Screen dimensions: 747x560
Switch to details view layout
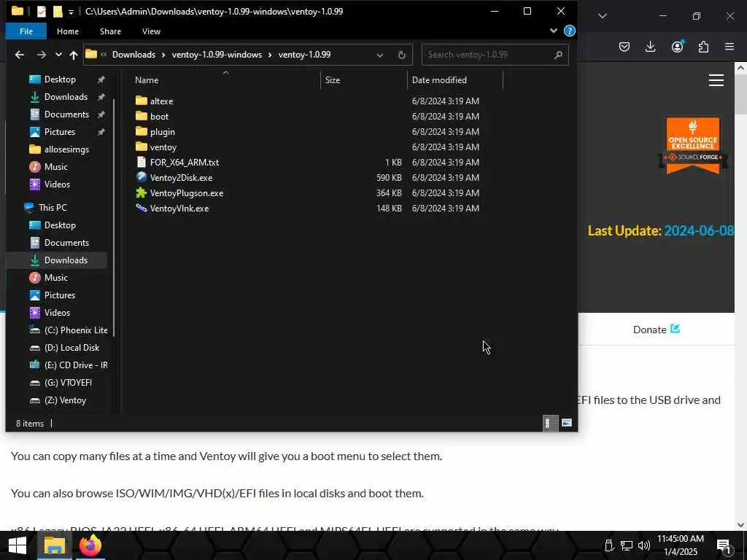549,423
